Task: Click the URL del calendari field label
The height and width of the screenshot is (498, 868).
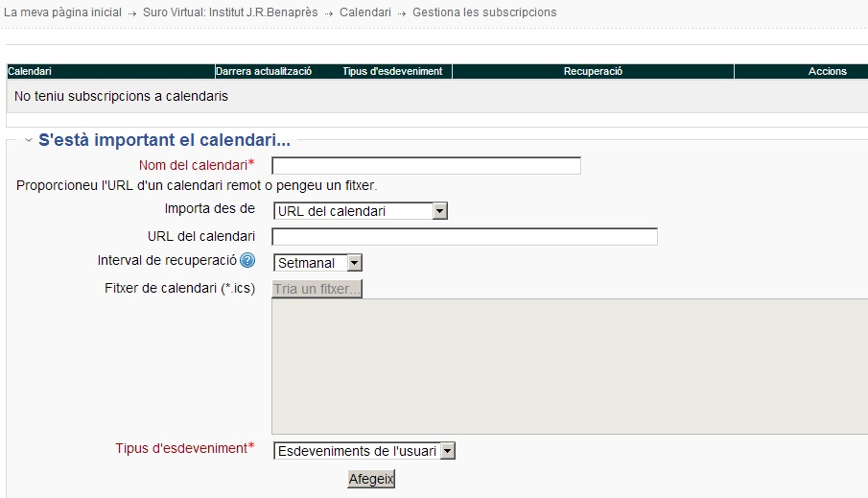Action: tap(201, 236)
